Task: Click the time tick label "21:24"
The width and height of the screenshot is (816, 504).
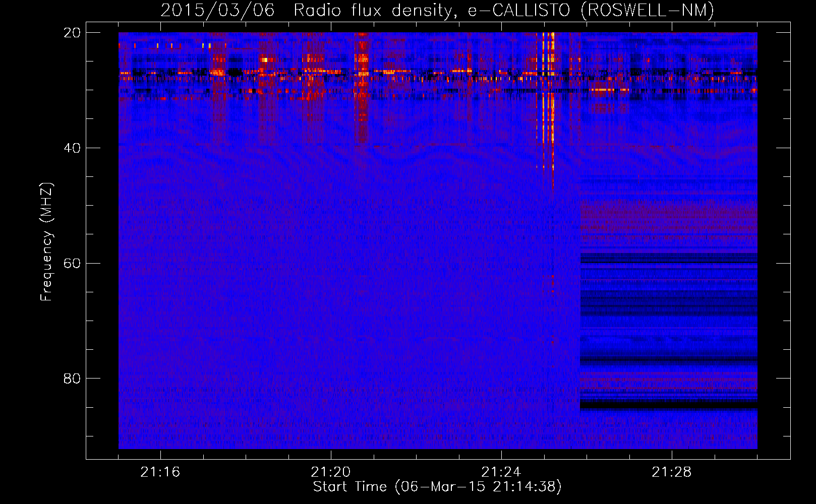Action: coord(501,472)
